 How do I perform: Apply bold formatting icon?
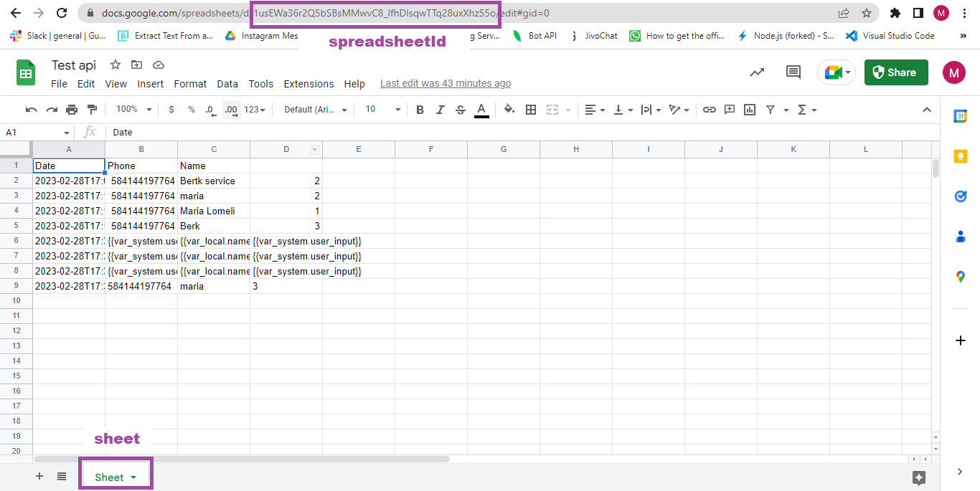420,109
